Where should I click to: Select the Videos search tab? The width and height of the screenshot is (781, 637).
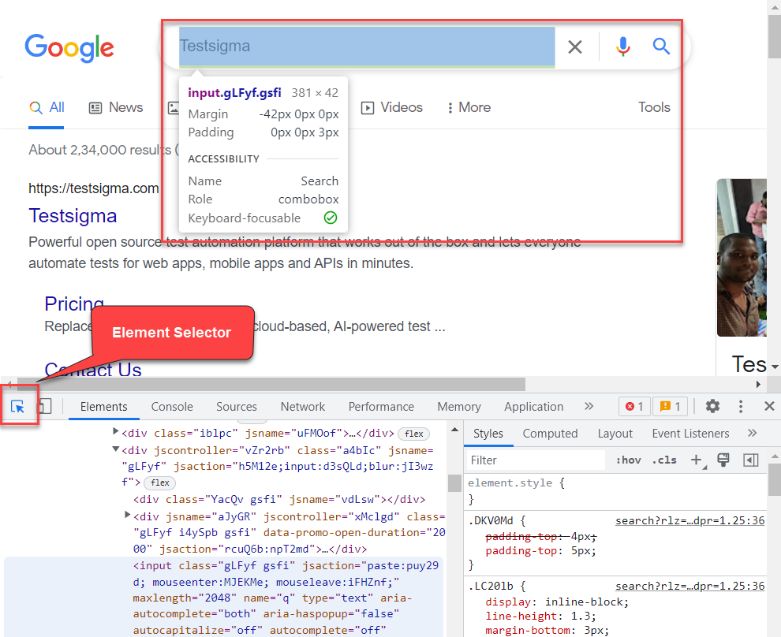[391, 108]
